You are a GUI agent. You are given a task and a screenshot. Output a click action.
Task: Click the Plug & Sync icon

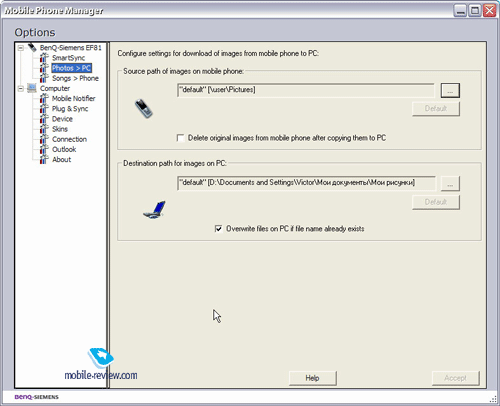44,109
